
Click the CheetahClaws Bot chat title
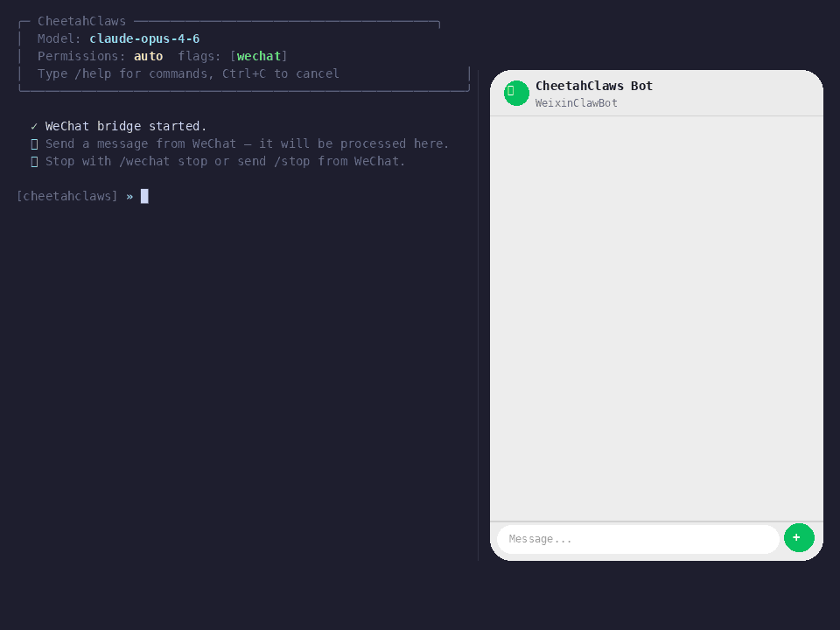click(x=593, y=86)
